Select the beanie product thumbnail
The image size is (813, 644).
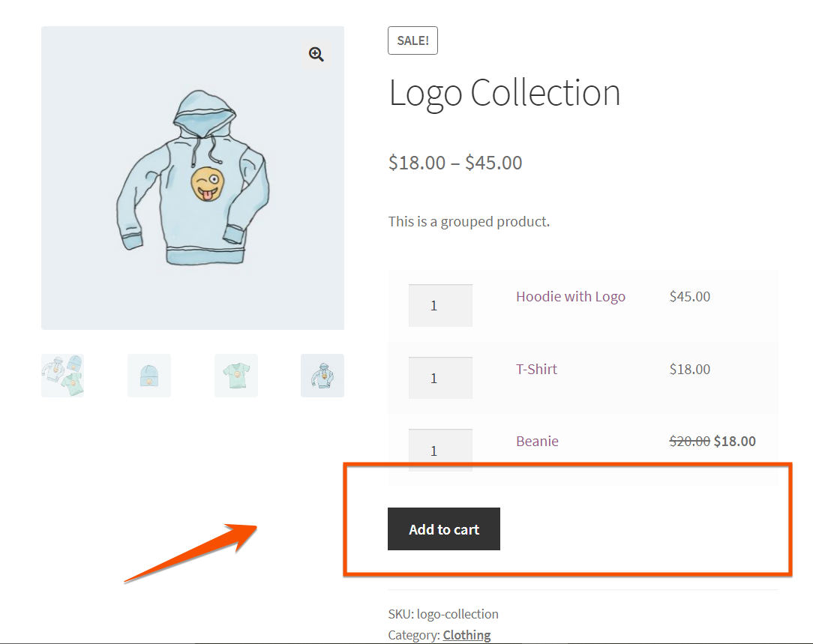pos(148,375)
